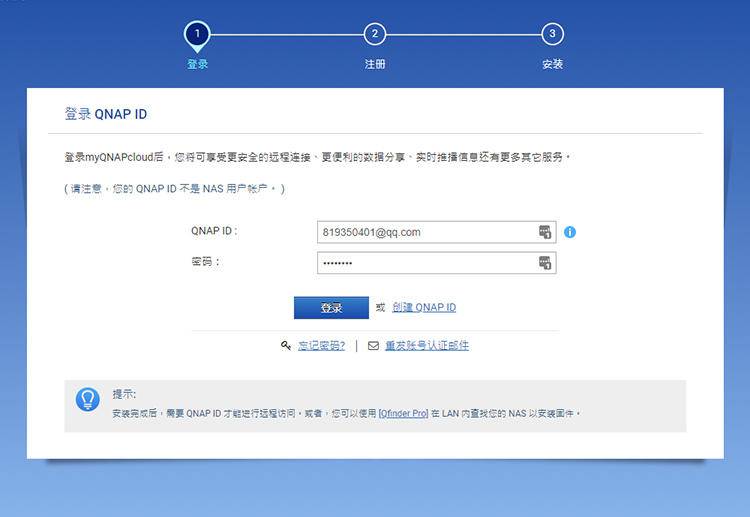Click password manager icon in password field
Viewport: 750px width, 517px height.
[x=545, y=263]
